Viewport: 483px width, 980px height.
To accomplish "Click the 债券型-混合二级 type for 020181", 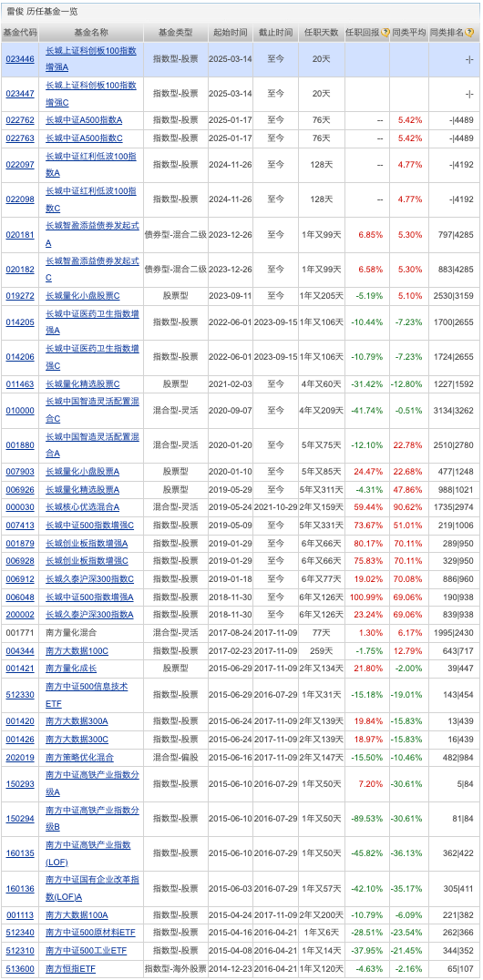I will click(176, 234).
